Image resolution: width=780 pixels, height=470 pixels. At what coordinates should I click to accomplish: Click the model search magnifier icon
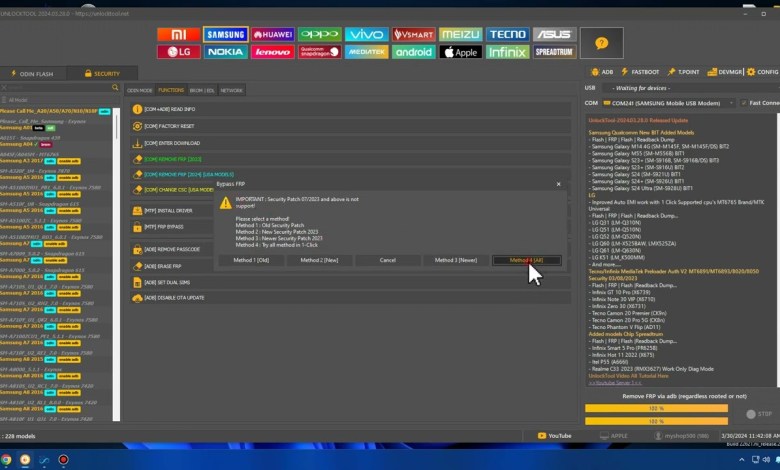[115, 88]
